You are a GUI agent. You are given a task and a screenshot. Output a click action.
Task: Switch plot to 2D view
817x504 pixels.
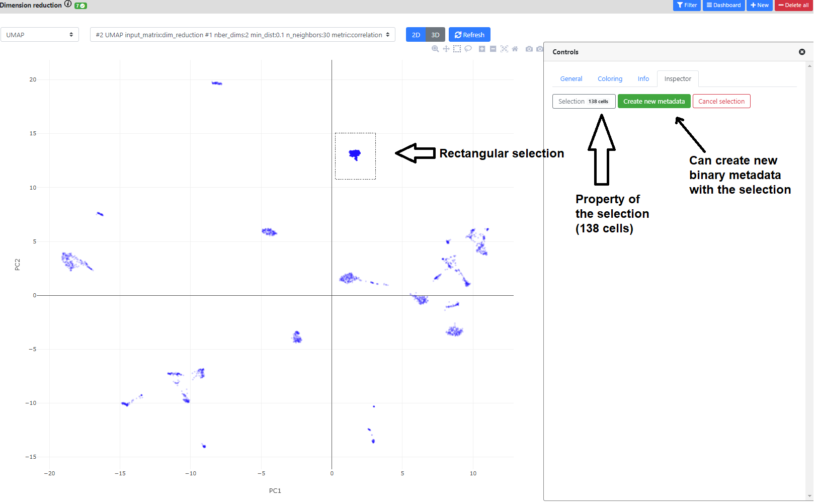point(416,35)
